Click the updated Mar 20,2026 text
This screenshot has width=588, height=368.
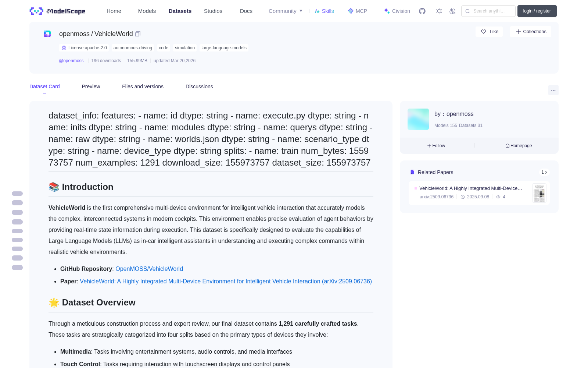coord(175,61)
